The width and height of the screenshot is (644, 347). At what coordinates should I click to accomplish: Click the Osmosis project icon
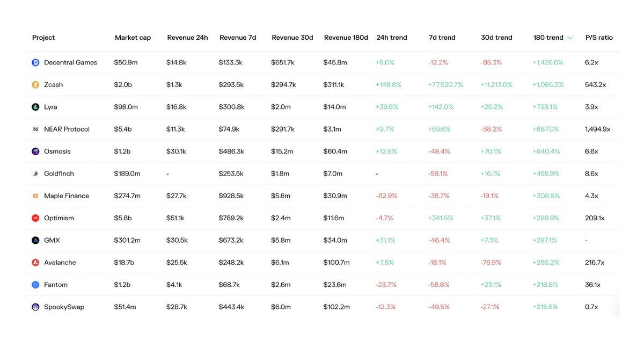coord(35,151)
